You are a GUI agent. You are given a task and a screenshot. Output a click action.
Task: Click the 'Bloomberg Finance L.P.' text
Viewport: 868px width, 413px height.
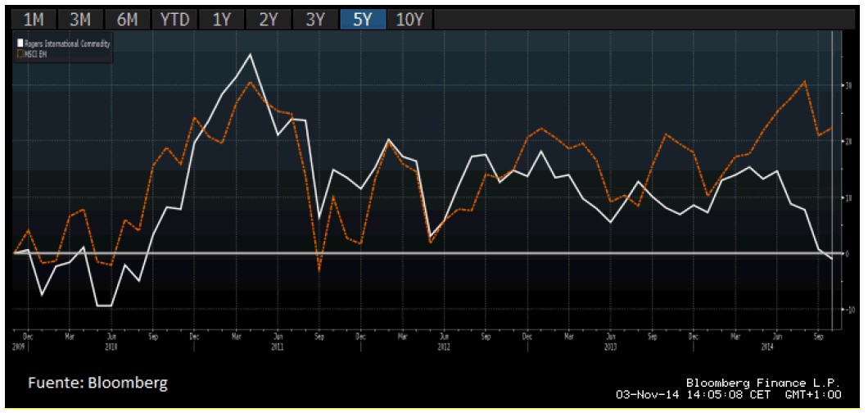click(x=763, y=383)
